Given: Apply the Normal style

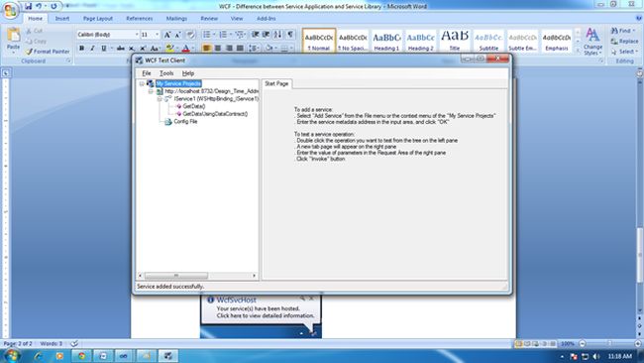Looking at the screenshot, I should coord(319,41).
